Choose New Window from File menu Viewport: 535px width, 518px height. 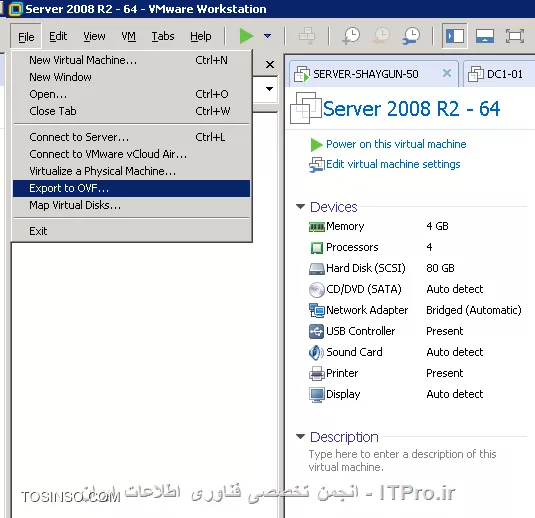click(x=131, y=77)
